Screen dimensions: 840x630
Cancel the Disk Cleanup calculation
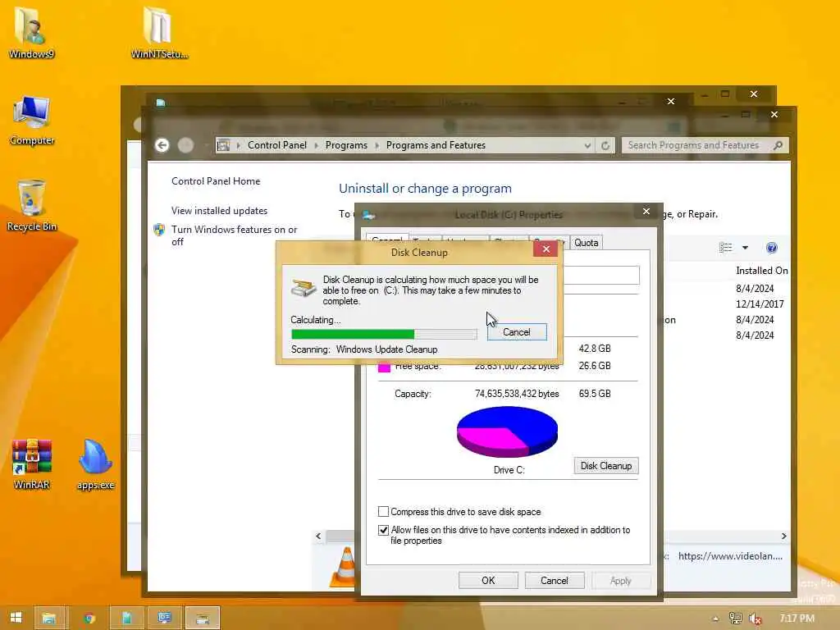tap(517, 332)
